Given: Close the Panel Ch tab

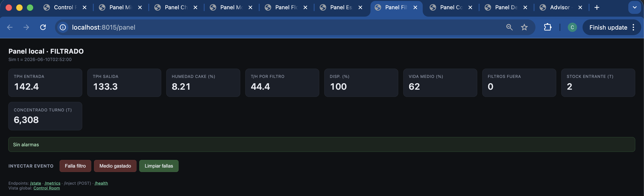Looking at the screenshot, I should (195, 7).
